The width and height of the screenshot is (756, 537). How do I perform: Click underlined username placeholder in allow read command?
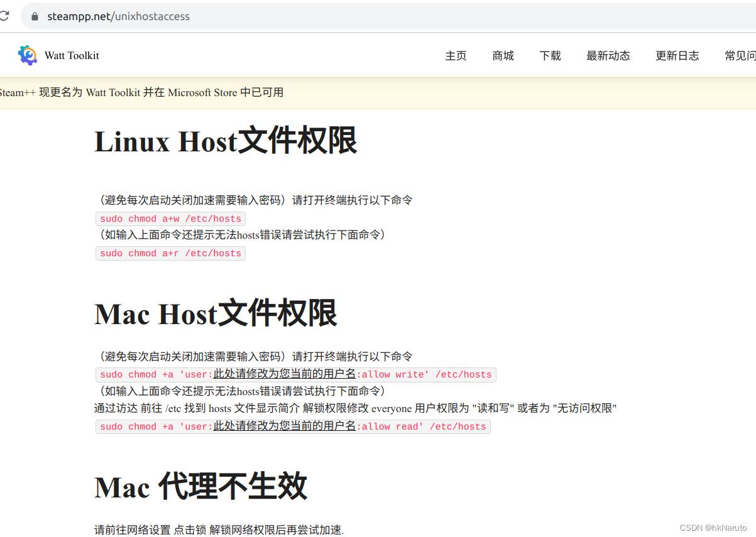(285, 426)
